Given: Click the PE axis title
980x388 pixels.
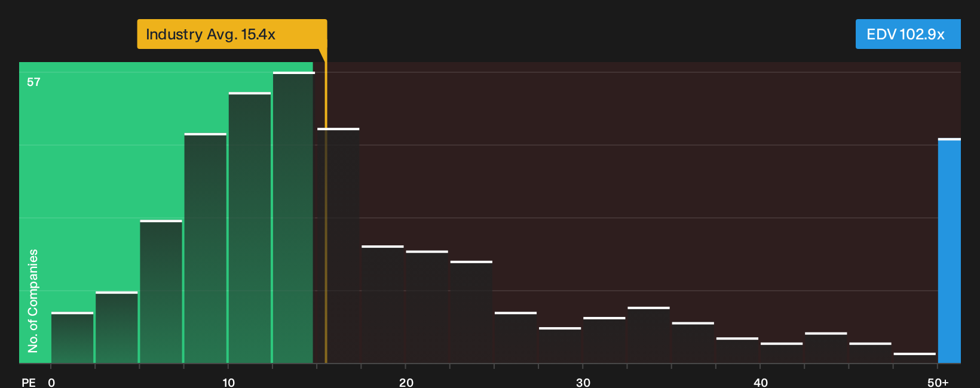Looking at the screenshot, I should point(29,382).
